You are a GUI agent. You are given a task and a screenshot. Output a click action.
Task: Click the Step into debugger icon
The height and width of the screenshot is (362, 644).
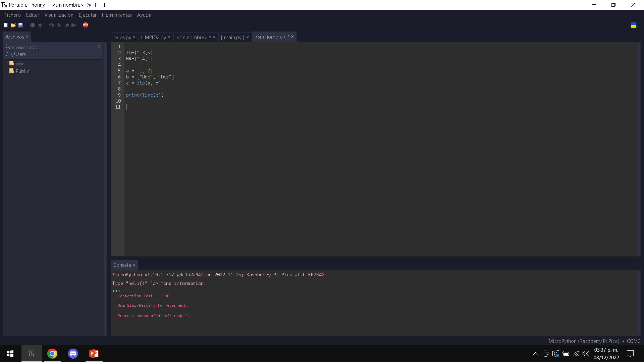tap(59, 25)
